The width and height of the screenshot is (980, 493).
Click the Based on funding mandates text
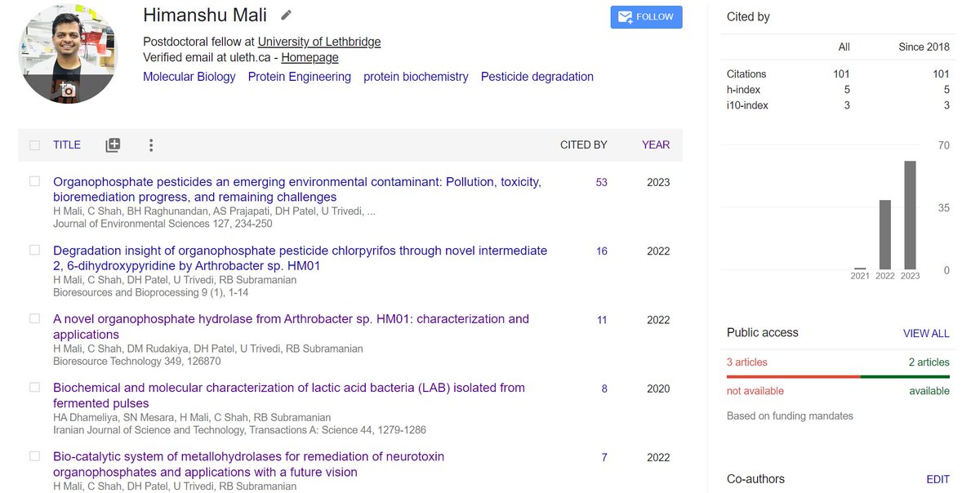pos(790,415)
